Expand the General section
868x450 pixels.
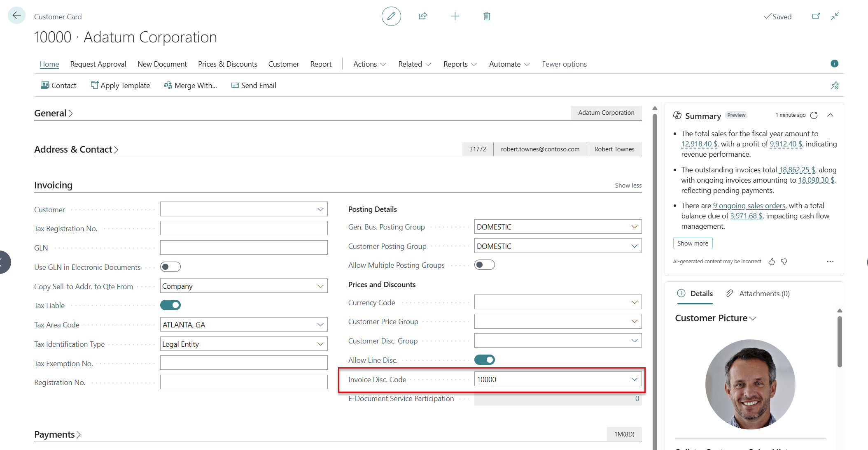[x=54, y=113]
